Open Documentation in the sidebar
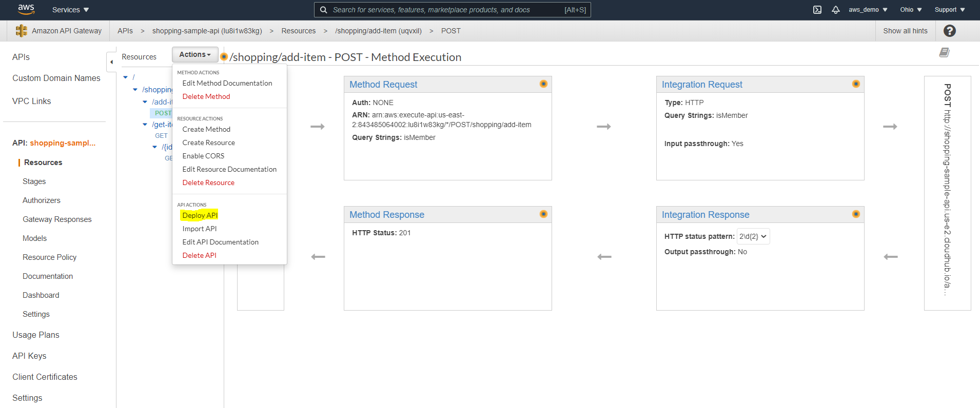The image size is (980, 408). pyautogui.click(x=48, y=276)
